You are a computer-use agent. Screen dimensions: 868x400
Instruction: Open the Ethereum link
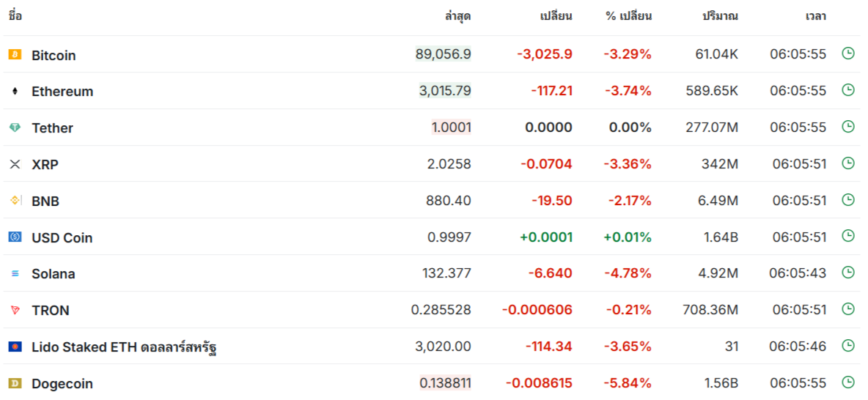tap(62, 92)
